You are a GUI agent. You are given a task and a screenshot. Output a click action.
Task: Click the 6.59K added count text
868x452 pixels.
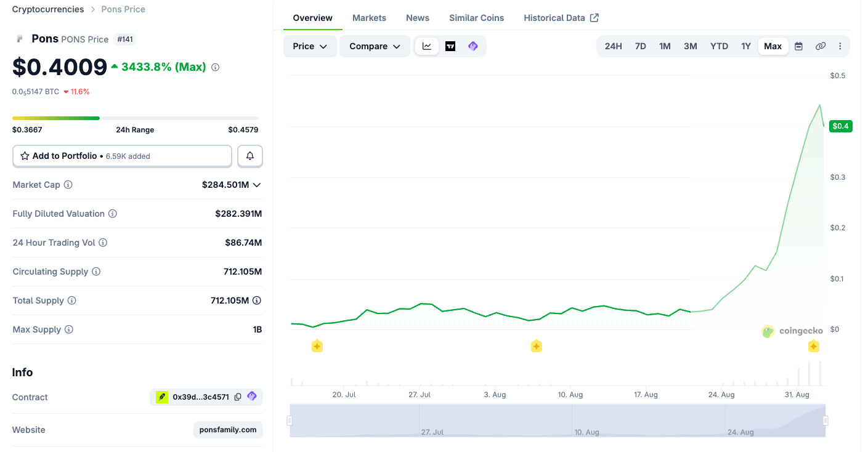(x=128, y=156)
